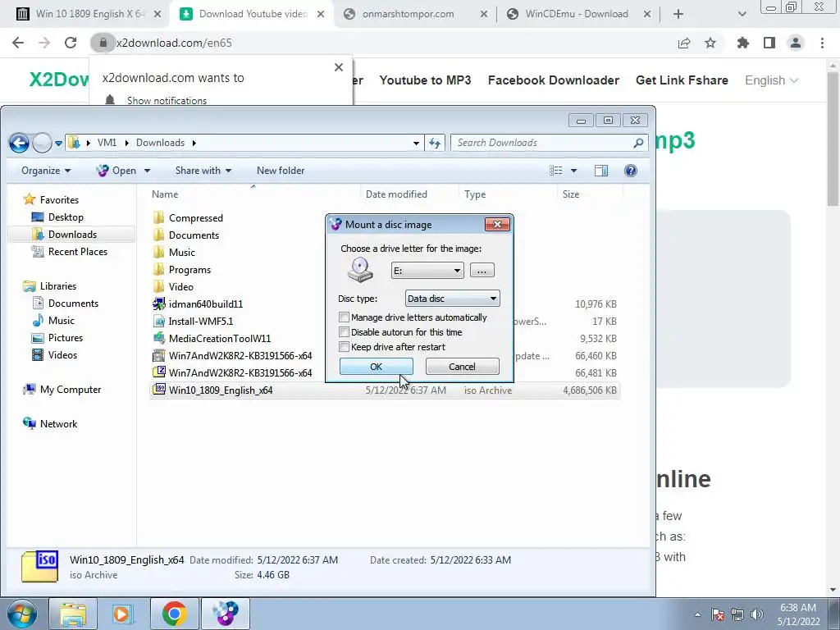This screenshot has height=630, width=840.
Task: Select the Compressed folder
Action: (x=195, y=218)
